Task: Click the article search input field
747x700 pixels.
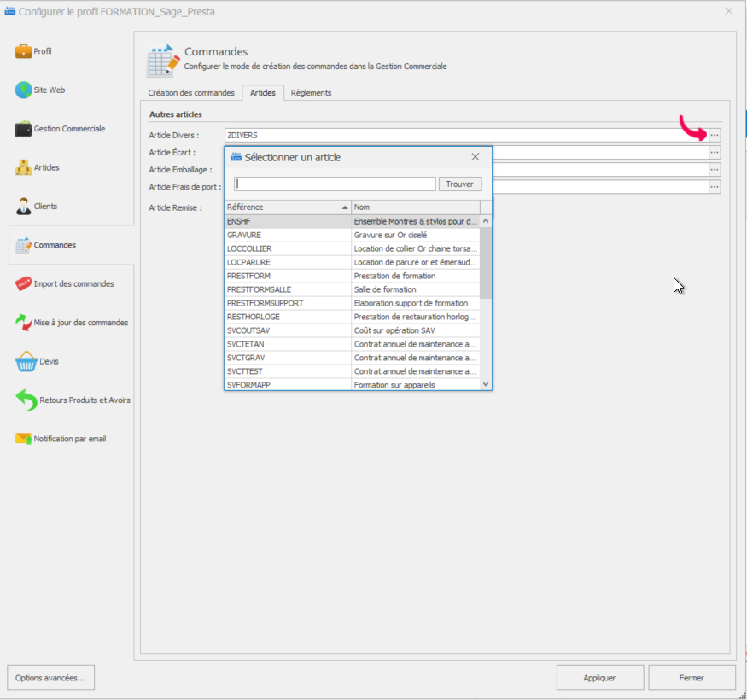Action: tap(335, 184)
